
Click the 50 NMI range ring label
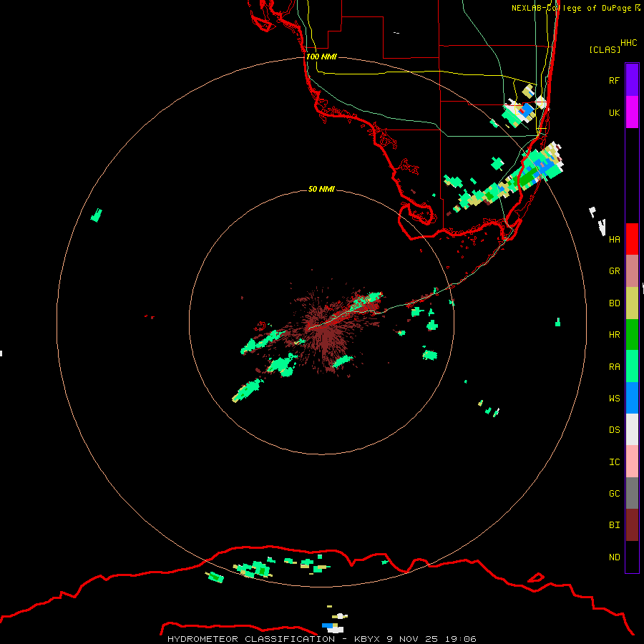[321, 189]
